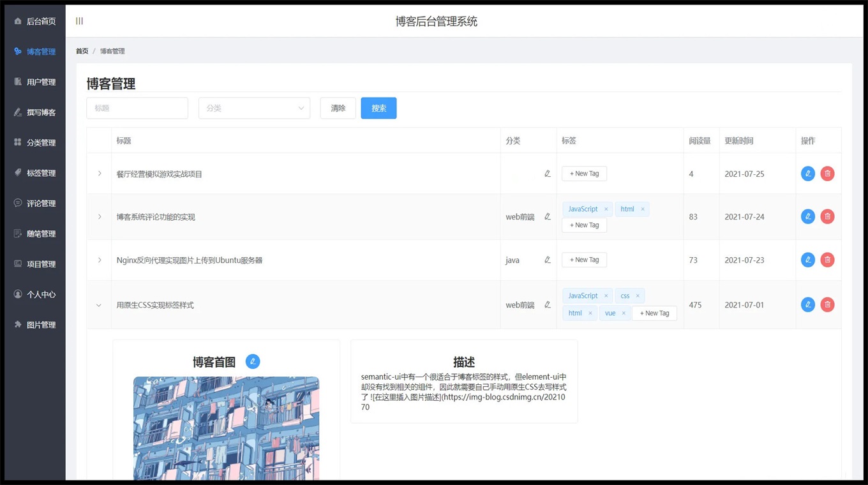Click the sidebar collapse hamburger icon

(x=79, y=21)
